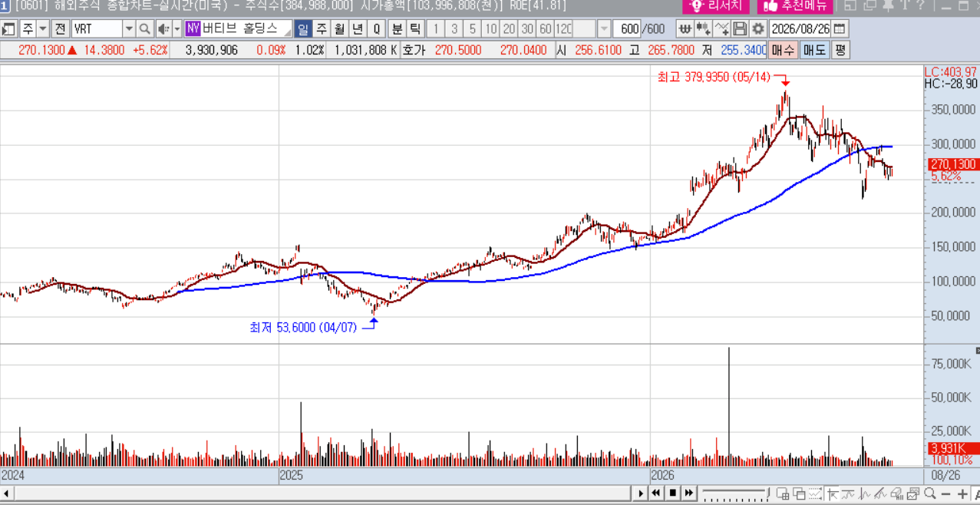This screenshot has height=505, width=980.
Task: Toggle the weekly (주) period button
Action: [x=321, y=29]
